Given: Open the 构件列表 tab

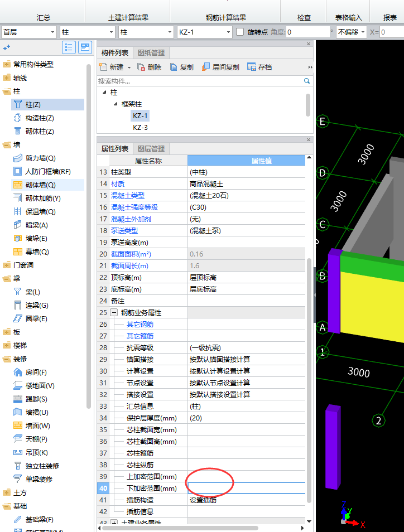Looking at the screenshot, I should pos(115,52).
